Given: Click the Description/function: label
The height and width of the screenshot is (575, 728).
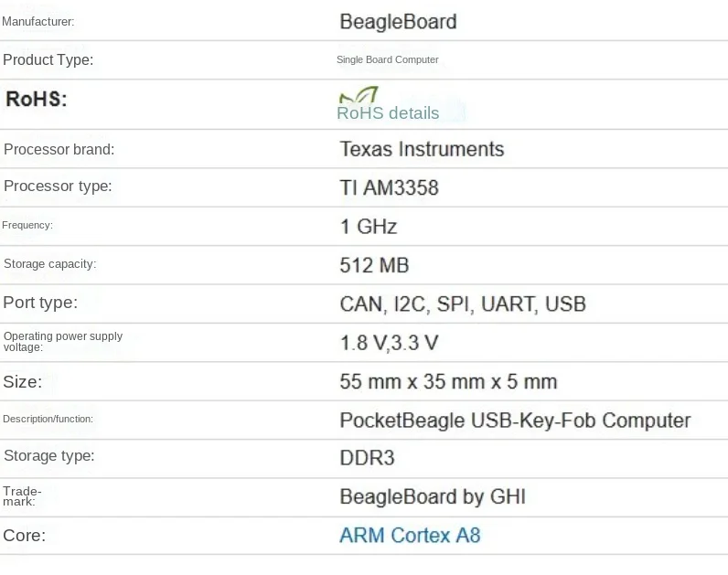Looking at the screenshot, I should (48, 419).
